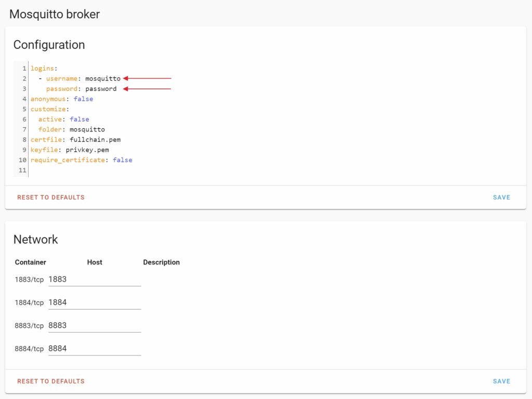Click the 'Network' card heading
This screenshot has width=532, height=399.
click(x=36, y=240)
